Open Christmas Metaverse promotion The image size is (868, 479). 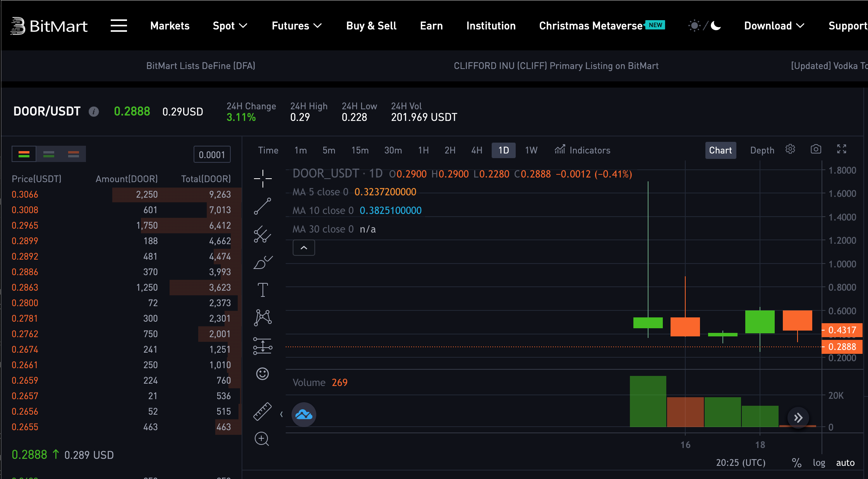[602, 26]
